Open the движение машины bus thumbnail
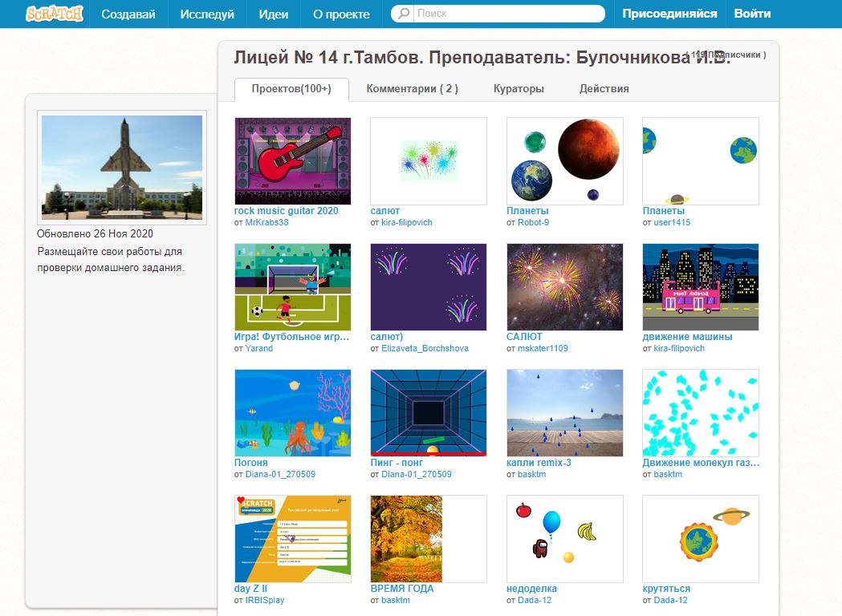The width and height of the screenshot is (842, 616). tap(700, 287)
